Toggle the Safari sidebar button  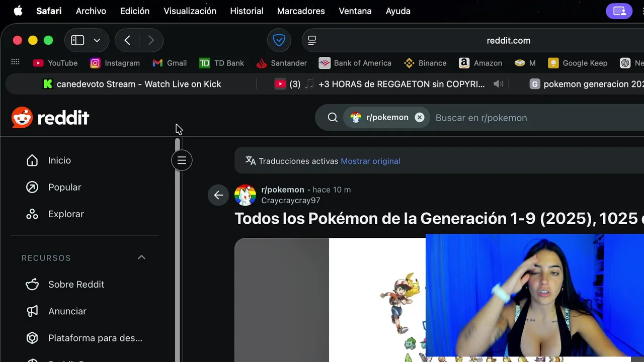tap(77, 40)
